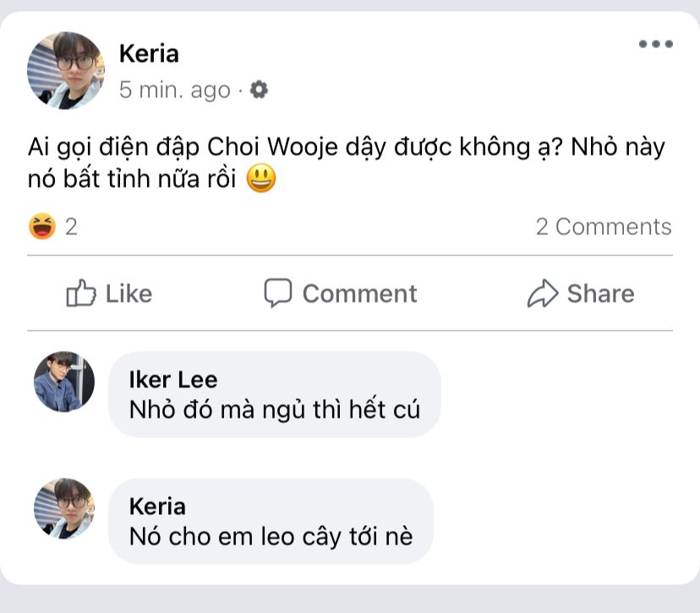View the "2 Comments" link

click(x=604, y=227)
